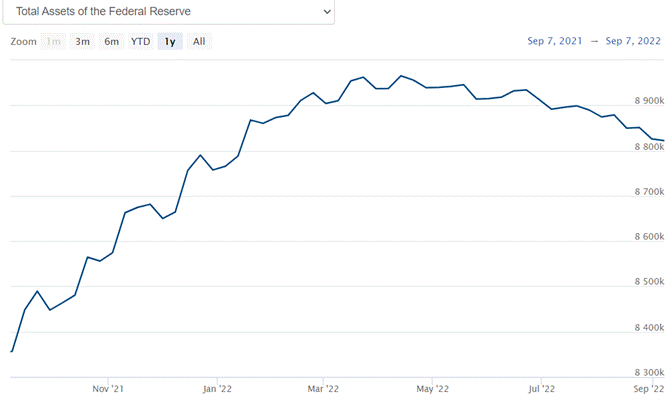Image resolution: width=671 pixels, height=404 pixels.
Task: Edit the Sep 7, 2022 end date
Action: point(633,41)
